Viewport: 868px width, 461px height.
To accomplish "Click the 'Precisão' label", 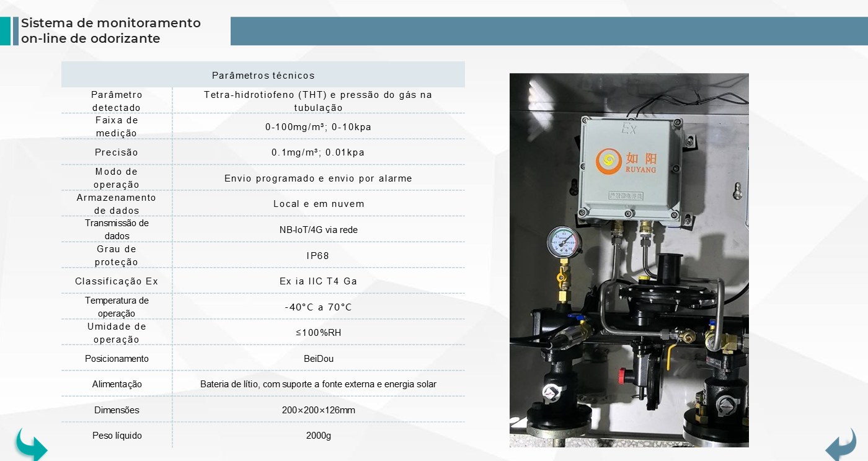I will point(117,152).
